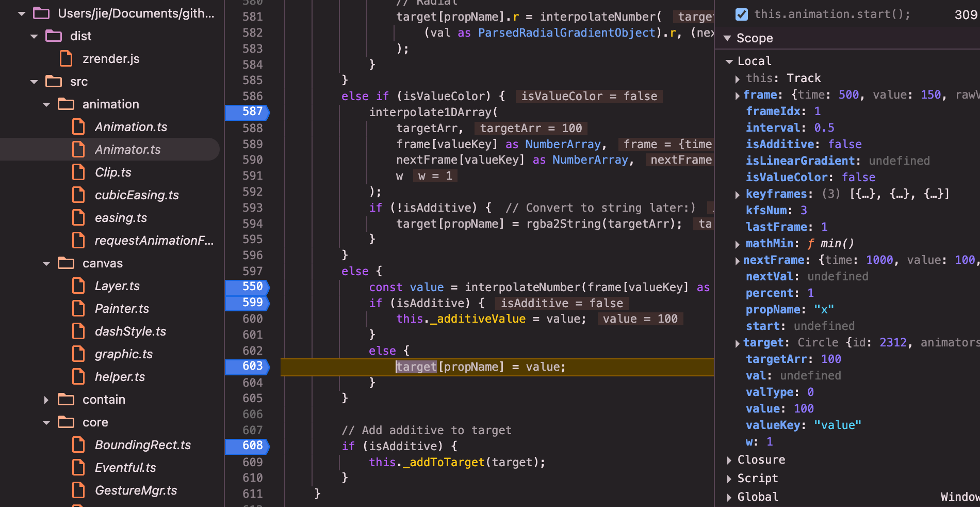Click the BoundingRect.ts file icon

pos(78,445)
